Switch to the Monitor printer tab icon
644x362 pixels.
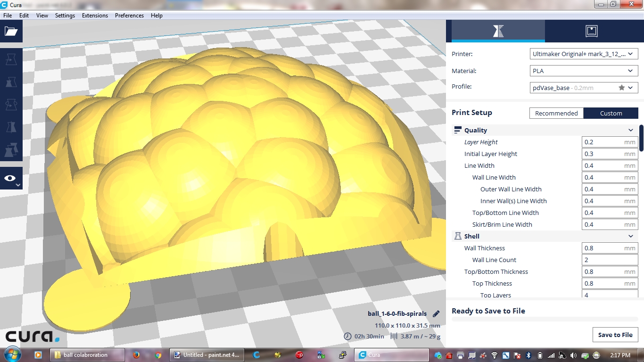point(591,32)
